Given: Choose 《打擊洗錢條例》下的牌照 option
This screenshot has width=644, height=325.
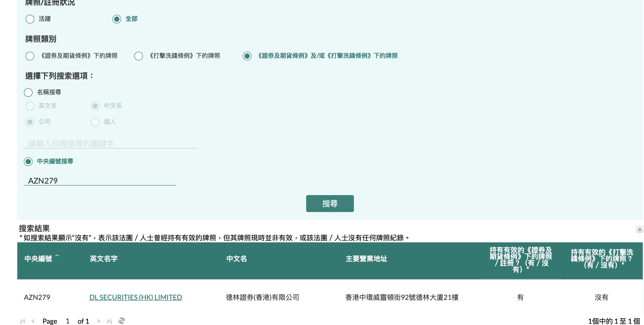Looking at the screenshot, I should [x=139, y=56].
